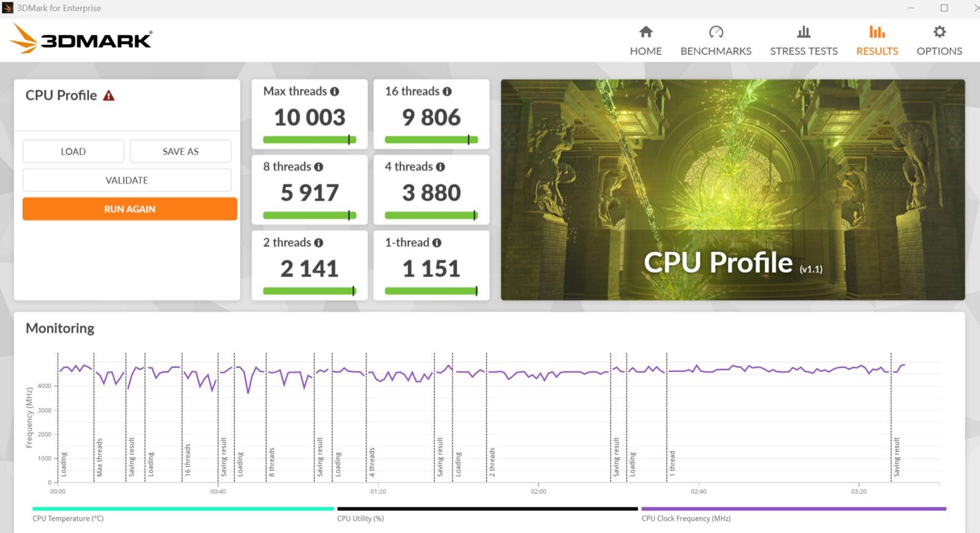Screen dimensions: 980x533
Task: Toggle purple CPU Clock Frequency legend bar
Action: click(x=793, y=509)
